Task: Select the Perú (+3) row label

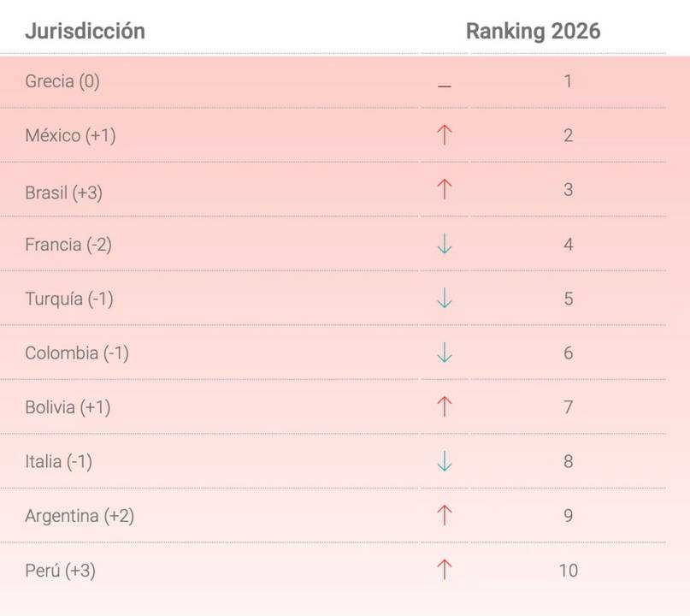Action: pos(61,570)
